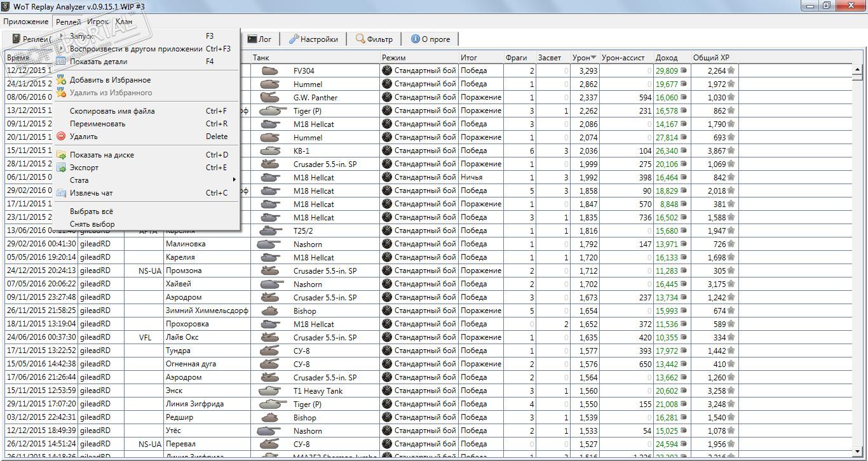Click the Извлечь чат icon
The height and width of the screenshot is (461, 868).
point(61,193)
